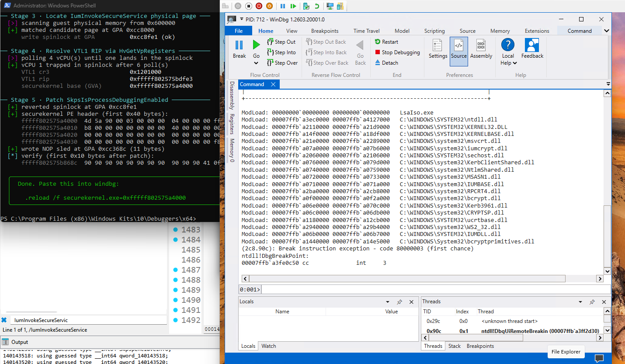Collapse the WinDbg ribbon with chevron
The height and width of the screenshot is (364, 625).
click(x=607, y=31)
